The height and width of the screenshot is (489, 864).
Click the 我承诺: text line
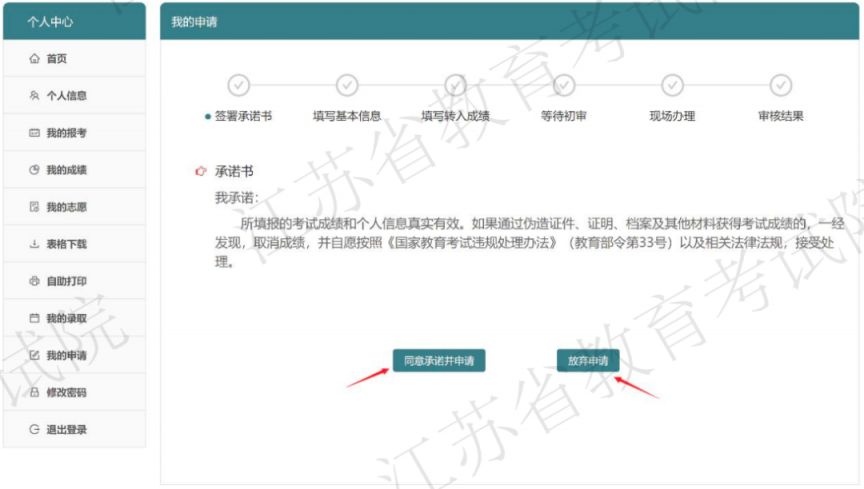(x=236, y=197)
